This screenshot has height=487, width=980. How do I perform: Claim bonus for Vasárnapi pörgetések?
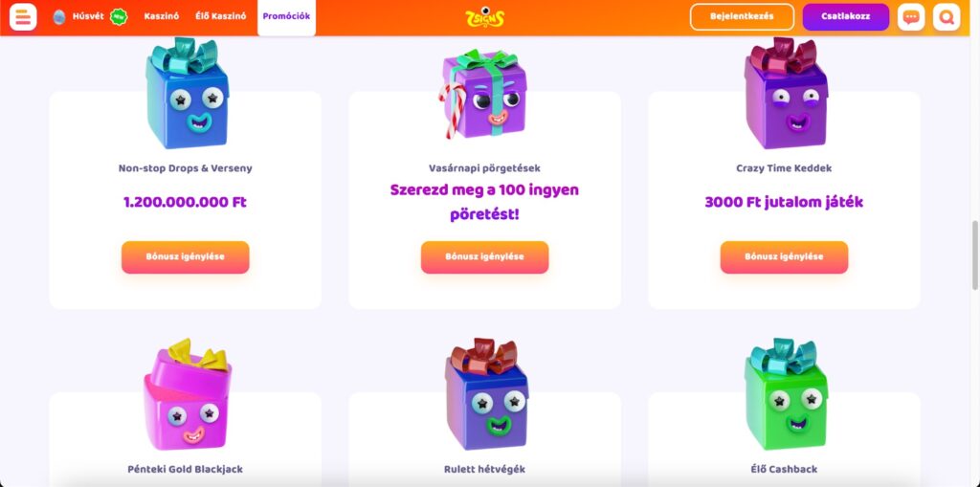coord(484,257)
